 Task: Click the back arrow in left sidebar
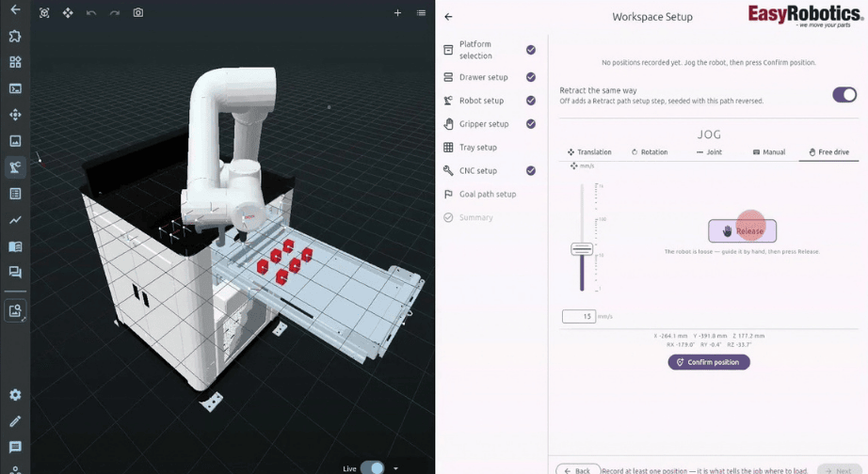tap(15, 9)
